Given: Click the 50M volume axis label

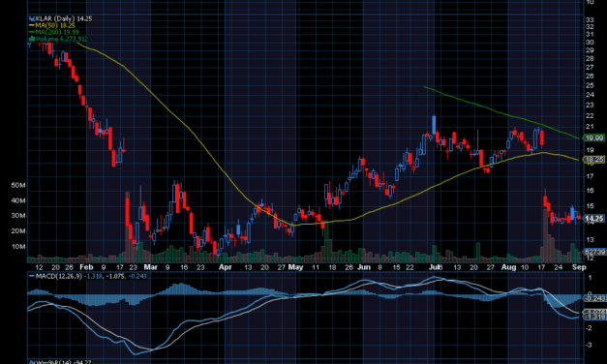Looking at the screenshot, I should pos(18,186).
